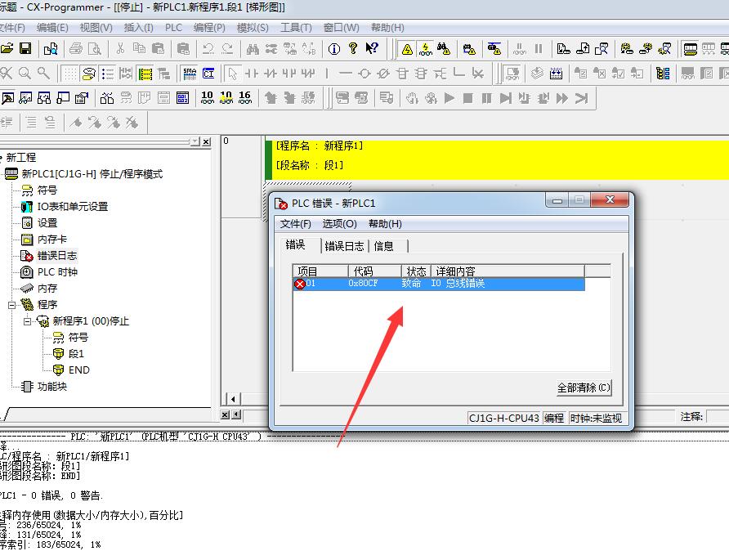
Task: Toggle the grid display toolbar button
Action: (x=71, y=74)
